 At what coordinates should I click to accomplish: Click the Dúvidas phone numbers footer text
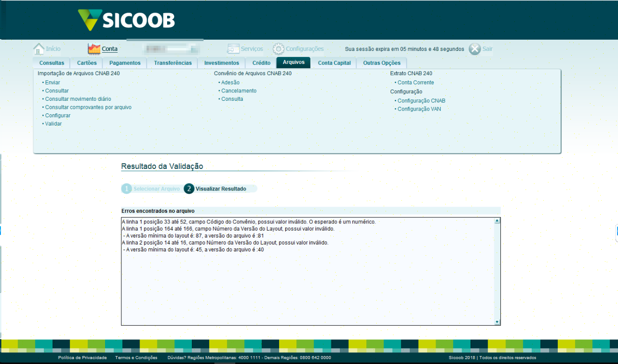point(249,357)
